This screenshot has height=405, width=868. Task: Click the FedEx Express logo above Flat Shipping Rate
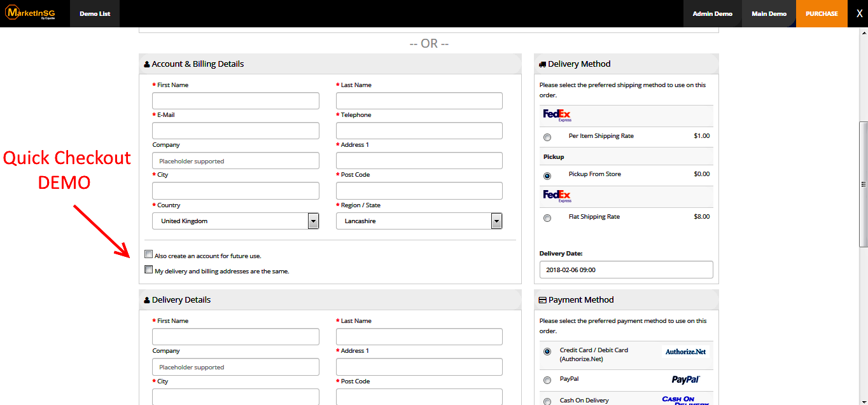coord(557,196)
